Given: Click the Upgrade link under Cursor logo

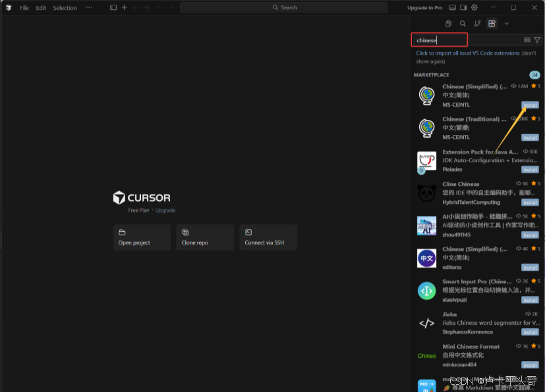Looking at the screenshot, I should coord(165,210).
